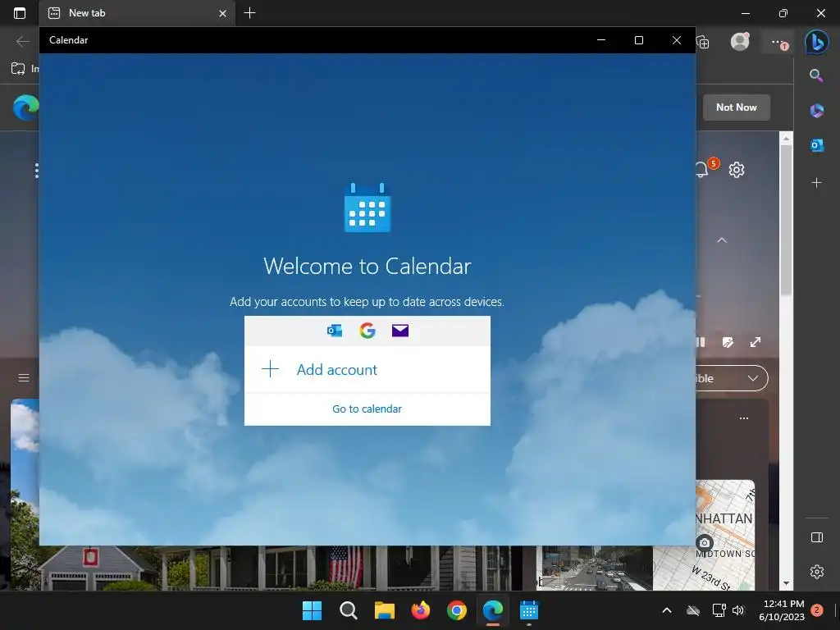
Task: Open the Bing chat icon in Edge
Action: (816, 41)
